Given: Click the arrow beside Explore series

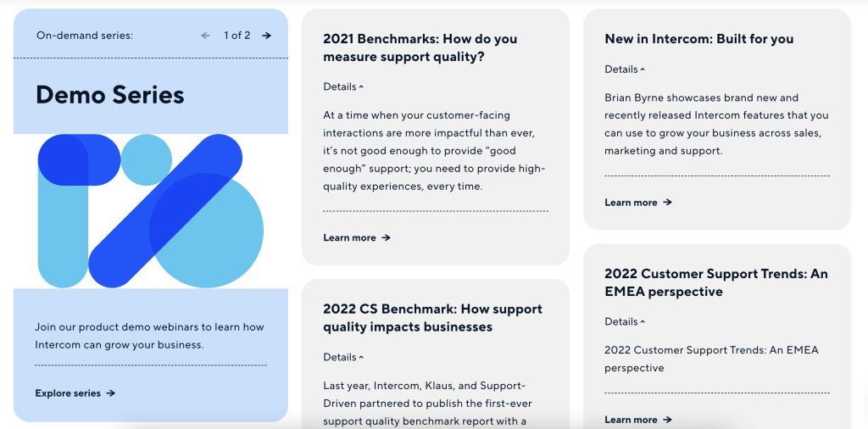Looking at the screenshot, I should pyautogui.click(x=111, y=393).
